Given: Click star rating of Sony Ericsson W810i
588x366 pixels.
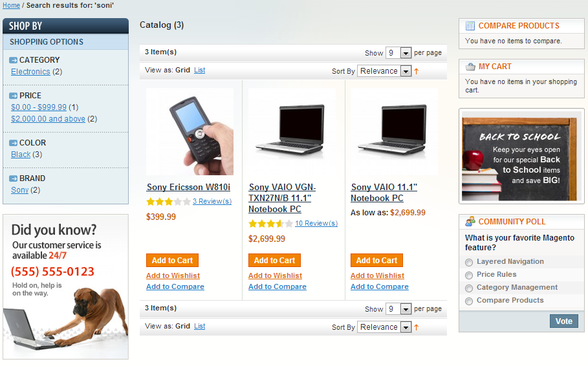Looking at the screenshot, I should (168, 202).
